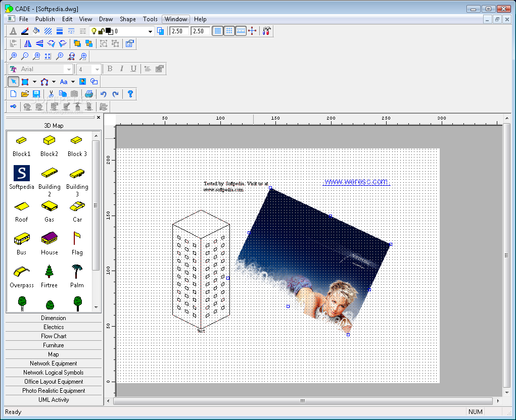
Task: Click the layer color swatch
Action: pos(109,31)
